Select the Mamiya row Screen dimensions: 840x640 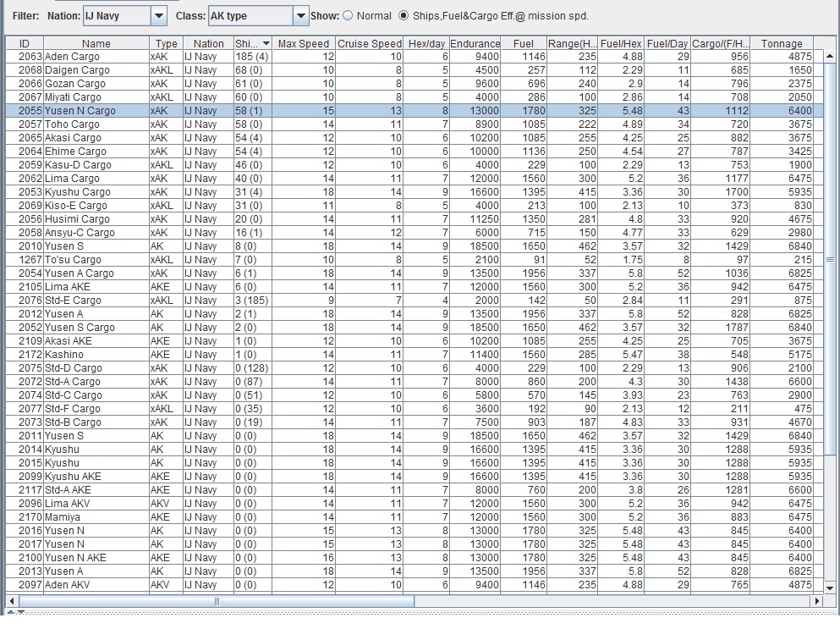415,516
